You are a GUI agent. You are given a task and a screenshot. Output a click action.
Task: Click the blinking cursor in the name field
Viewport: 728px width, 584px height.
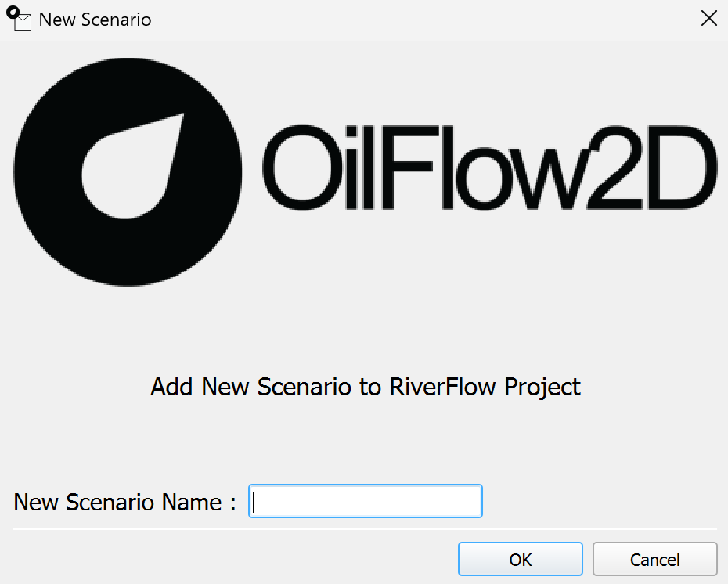click(255, 501)
